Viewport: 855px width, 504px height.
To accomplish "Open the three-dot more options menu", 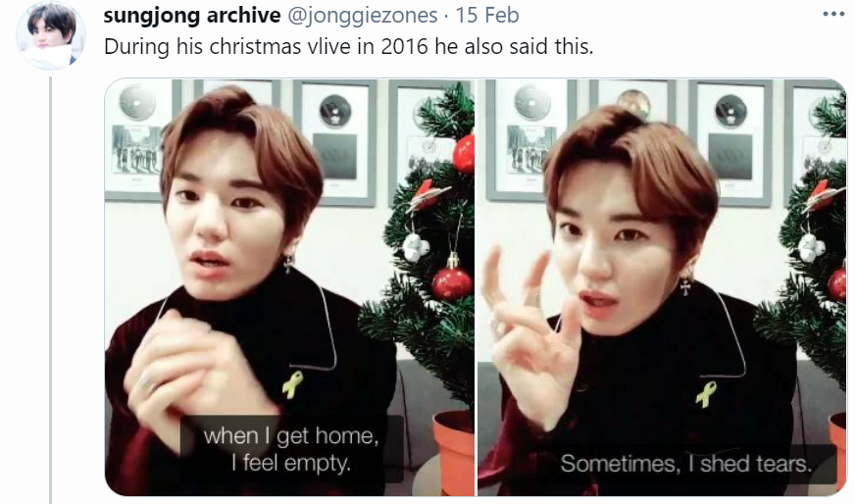I will [x=833, y=14].
